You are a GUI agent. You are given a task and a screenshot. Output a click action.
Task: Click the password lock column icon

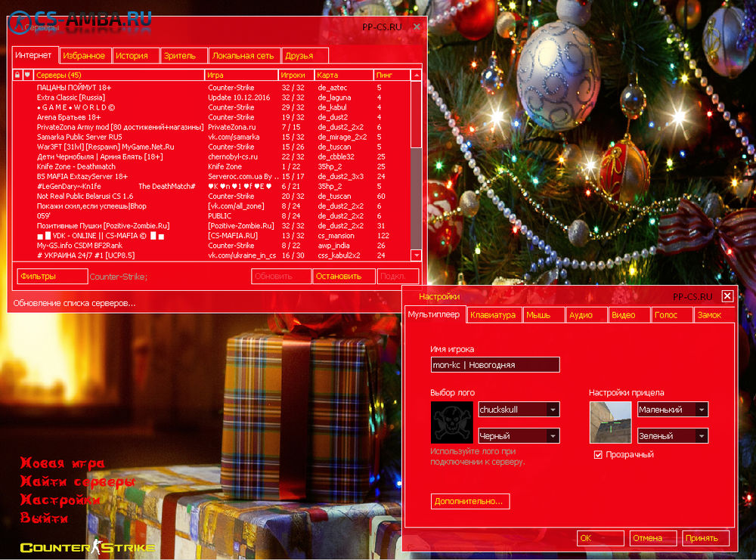[17, 75]
